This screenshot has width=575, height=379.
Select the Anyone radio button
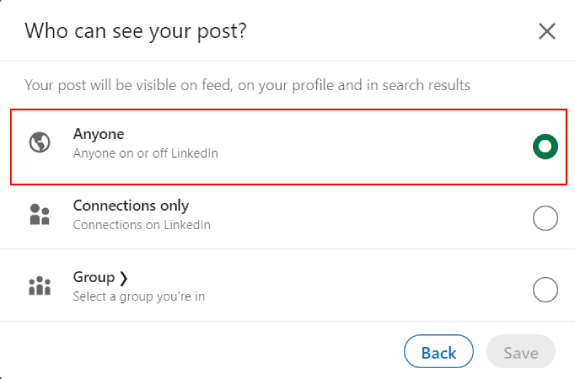click(545, 147)
